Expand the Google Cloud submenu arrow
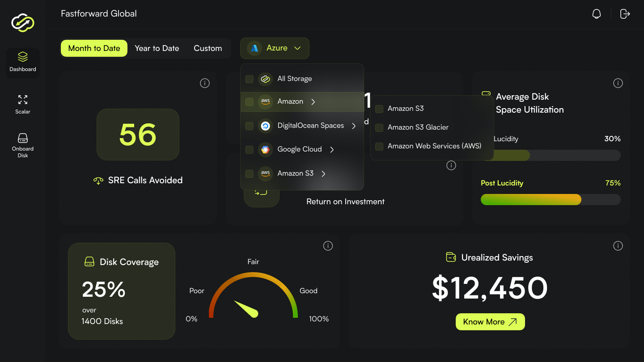The width and height of the screenshot is (644, 362). [x=332, y=150]
